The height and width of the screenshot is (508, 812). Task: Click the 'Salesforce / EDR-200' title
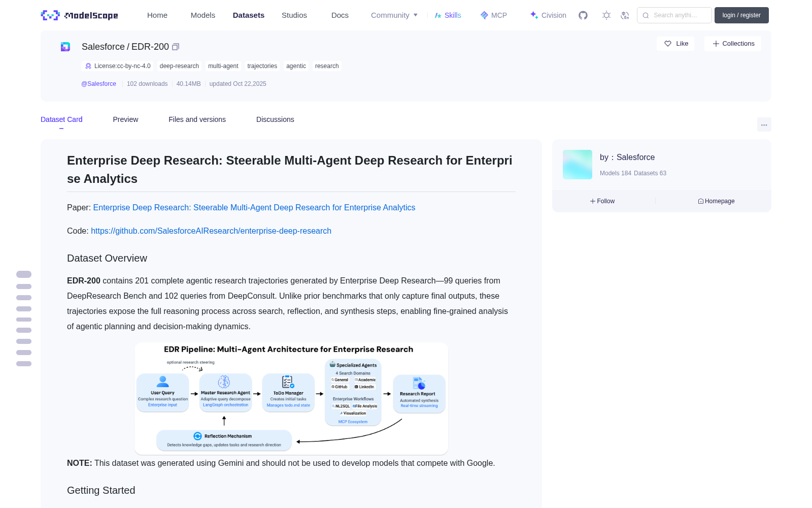[125, 47]
